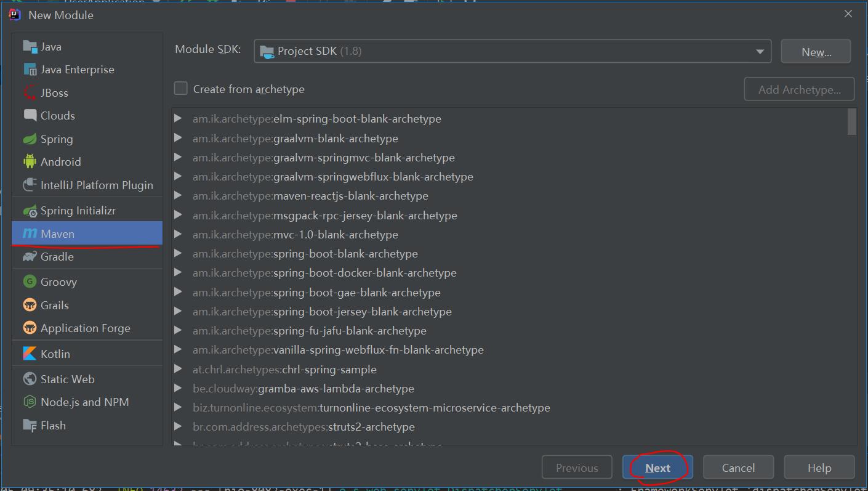
Task: Select Gradle label in module list
Action: 57,257
